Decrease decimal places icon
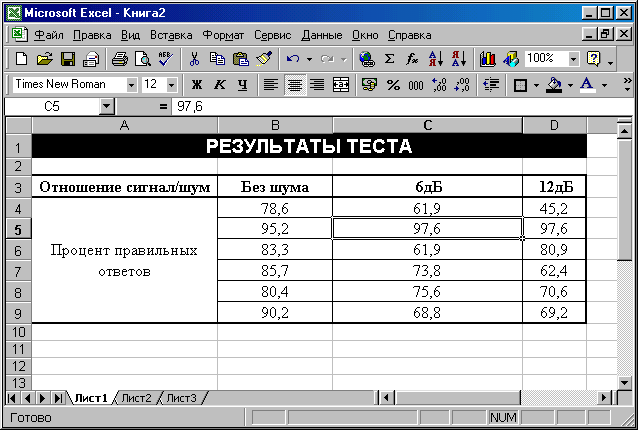The height and width of the screenshot is (430, 638). 462,85
